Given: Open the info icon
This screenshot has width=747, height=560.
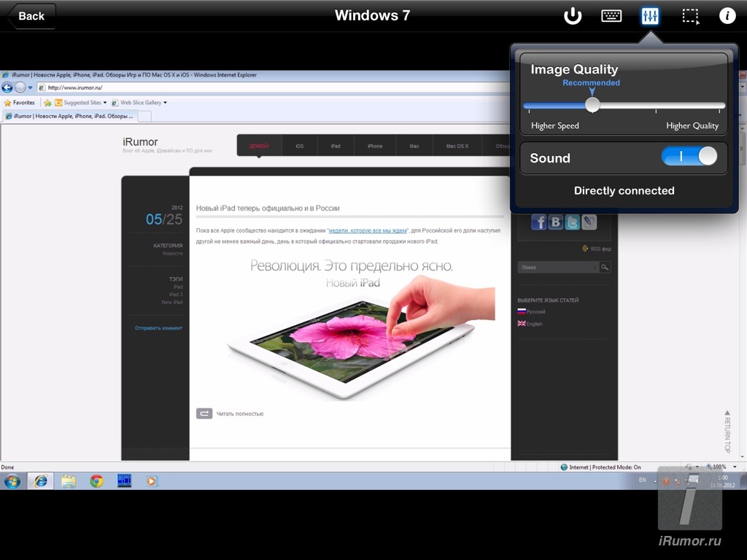Looking at the screenshot, I should [727, 16].
